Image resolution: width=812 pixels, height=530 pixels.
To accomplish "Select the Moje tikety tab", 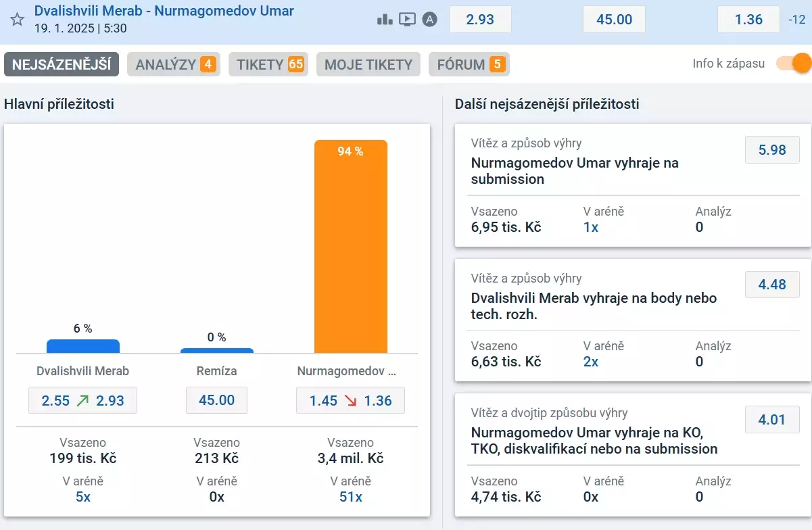I will tap(368, 65).
